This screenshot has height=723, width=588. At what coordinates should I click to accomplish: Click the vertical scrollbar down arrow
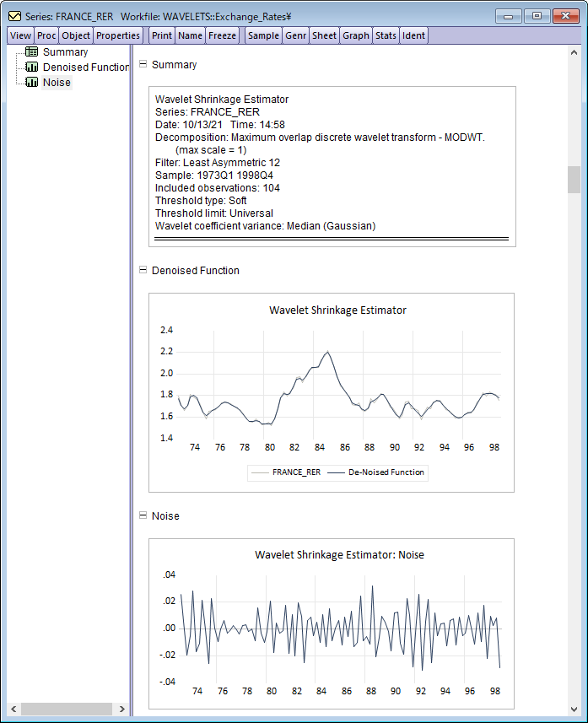[574, 710]
